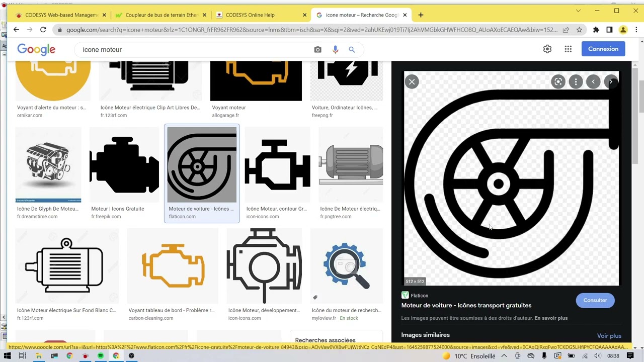Focus the browser address bar
The image size is (644, 362).
tap(312, 30)
